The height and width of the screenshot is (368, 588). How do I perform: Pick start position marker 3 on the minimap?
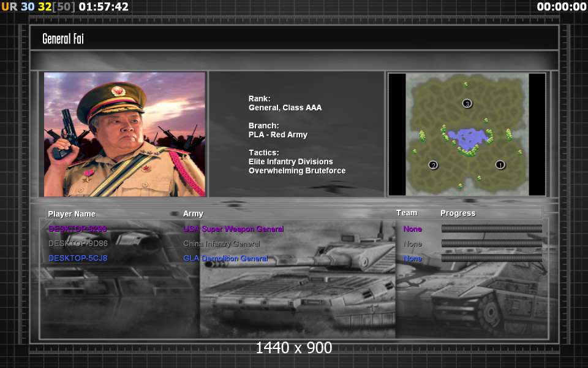[467, 103]
